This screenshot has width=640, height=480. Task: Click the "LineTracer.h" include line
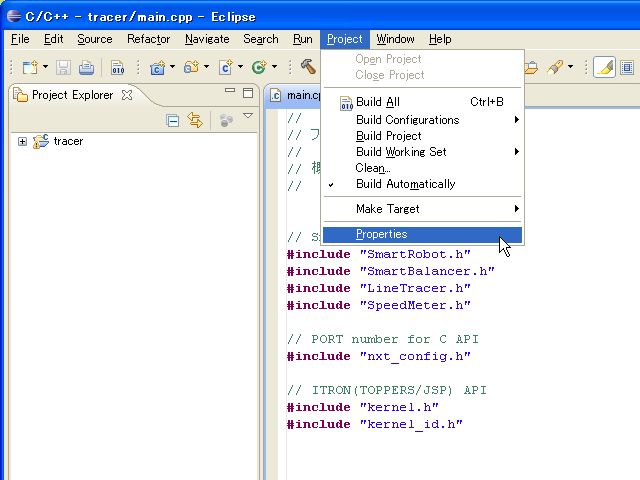(379, 289)
